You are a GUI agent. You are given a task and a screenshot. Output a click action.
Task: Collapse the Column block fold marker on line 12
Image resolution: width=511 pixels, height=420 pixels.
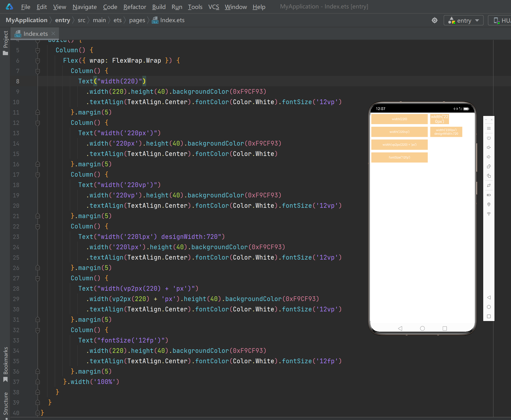37,123
